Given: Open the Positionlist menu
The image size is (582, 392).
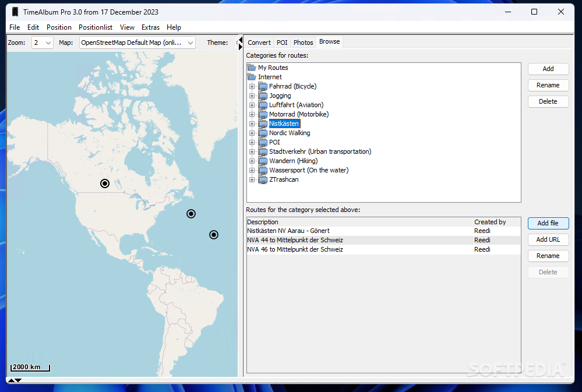Looking at the screenshot, I should tap(96, 27).
